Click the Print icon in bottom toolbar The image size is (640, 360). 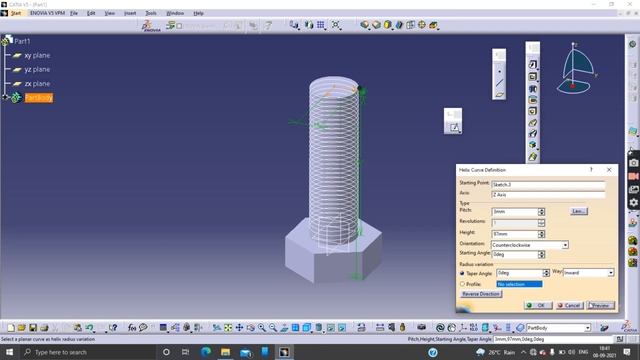pos(44,328)
